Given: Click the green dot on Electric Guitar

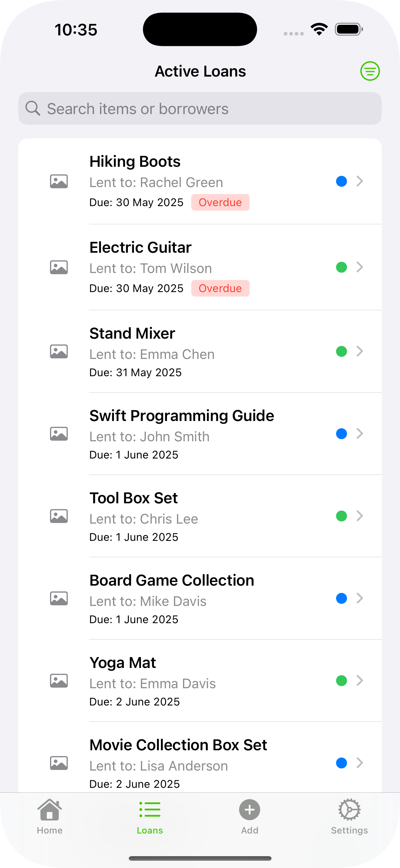Looking at the screenshot, I should 341,267.
